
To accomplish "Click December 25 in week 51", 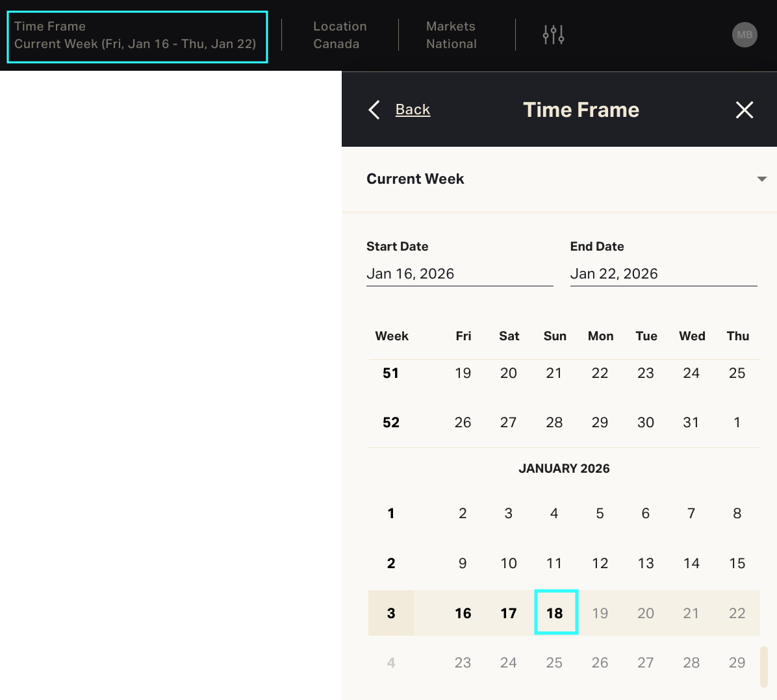I will 737,373.
